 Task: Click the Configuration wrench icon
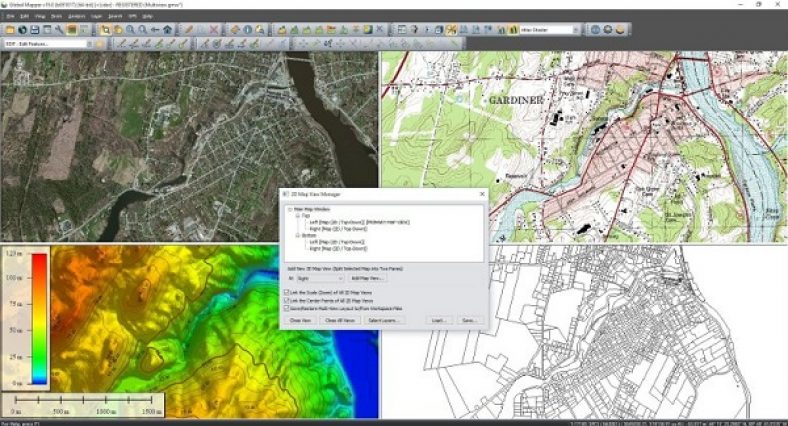tap(59, 30)
